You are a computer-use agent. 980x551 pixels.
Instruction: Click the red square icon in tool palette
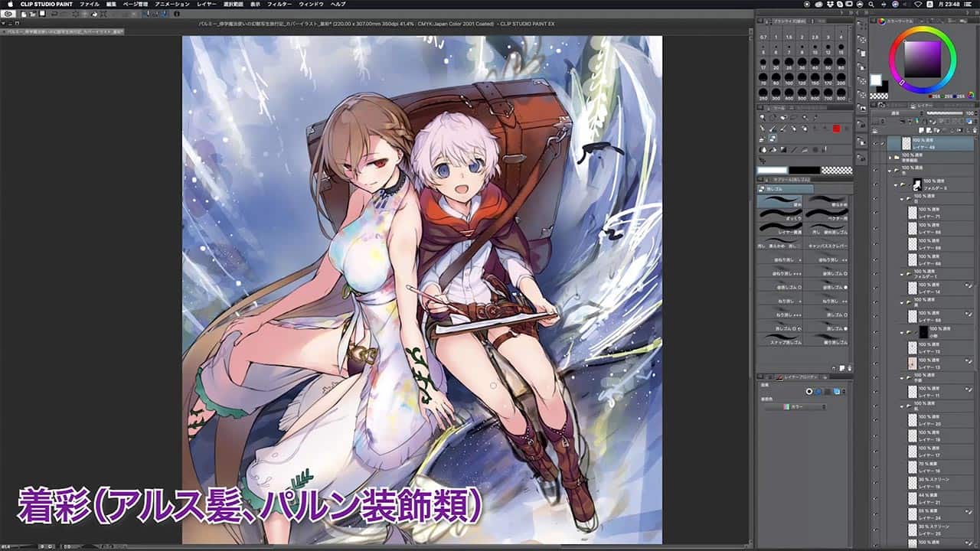tap(836, 129)
